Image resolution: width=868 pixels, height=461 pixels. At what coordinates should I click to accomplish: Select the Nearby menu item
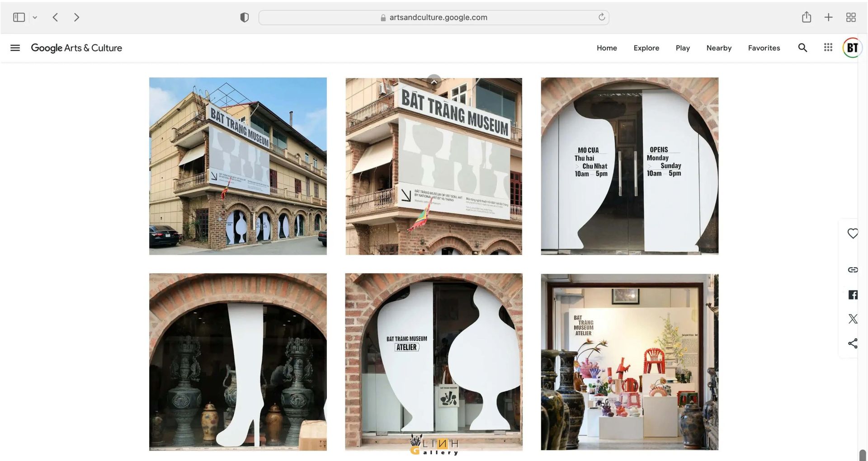click(x=719, y=48)
